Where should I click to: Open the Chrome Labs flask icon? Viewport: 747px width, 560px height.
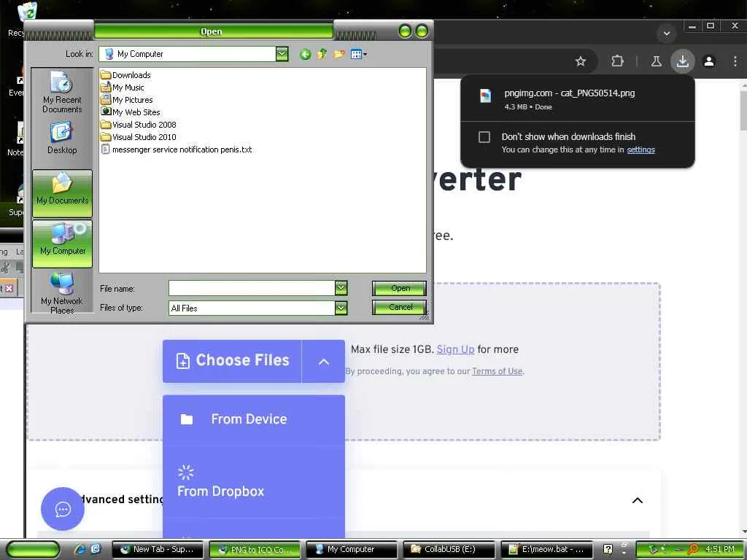tap(657, 61)
